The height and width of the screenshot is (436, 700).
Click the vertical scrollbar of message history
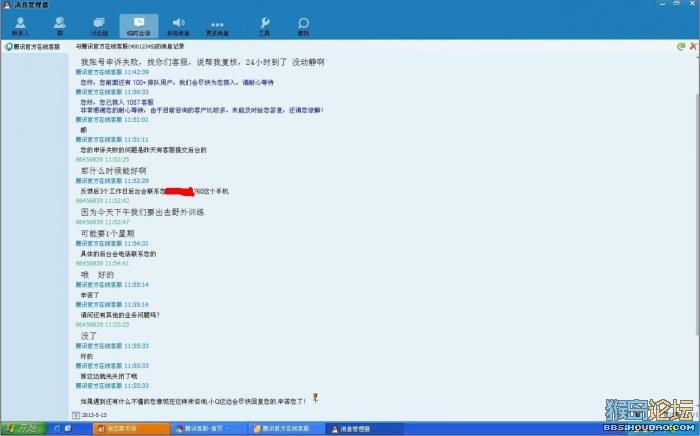[697, 214]
